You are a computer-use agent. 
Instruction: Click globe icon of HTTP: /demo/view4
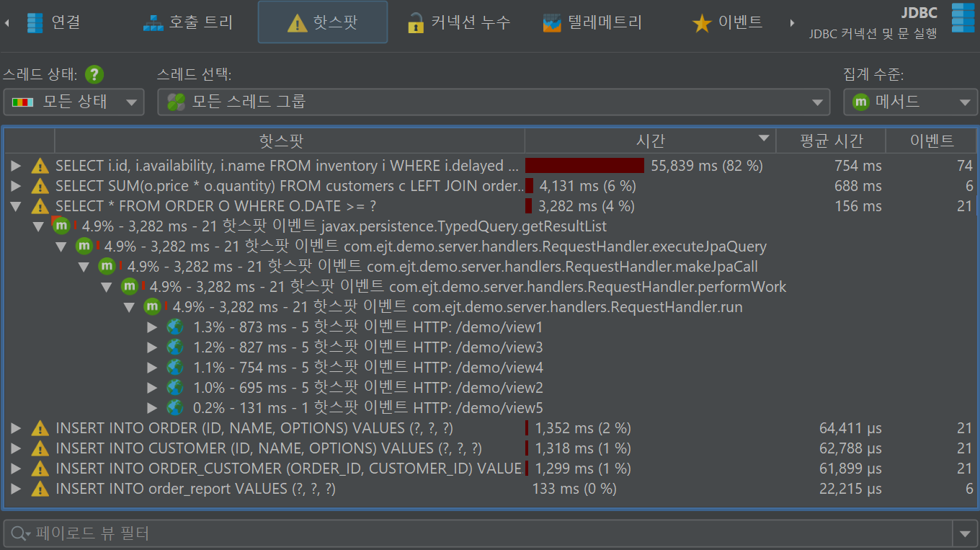(175, 368)
